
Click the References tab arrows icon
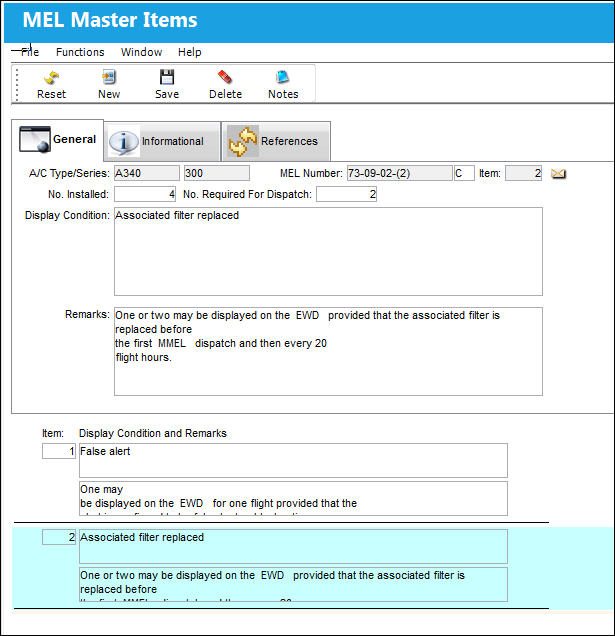[243, 142]
